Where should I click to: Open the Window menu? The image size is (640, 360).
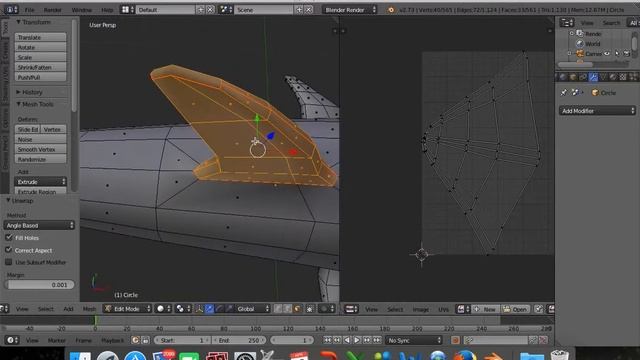(x=82, y=10)
